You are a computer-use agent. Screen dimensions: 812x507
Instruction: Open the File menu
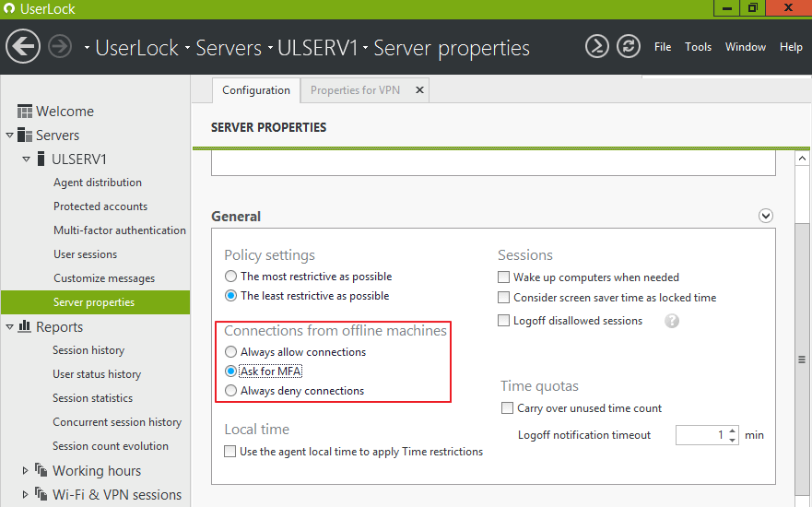[x=663, y=47]
